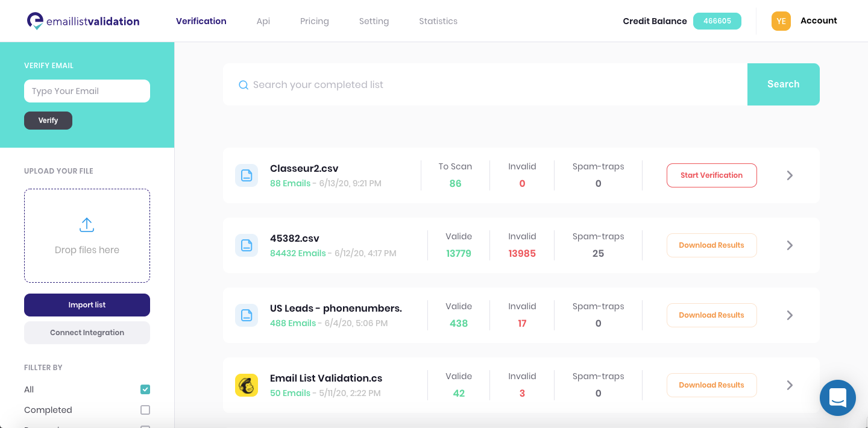Start Verification for Classeur2.csv

tap(712, 175)
